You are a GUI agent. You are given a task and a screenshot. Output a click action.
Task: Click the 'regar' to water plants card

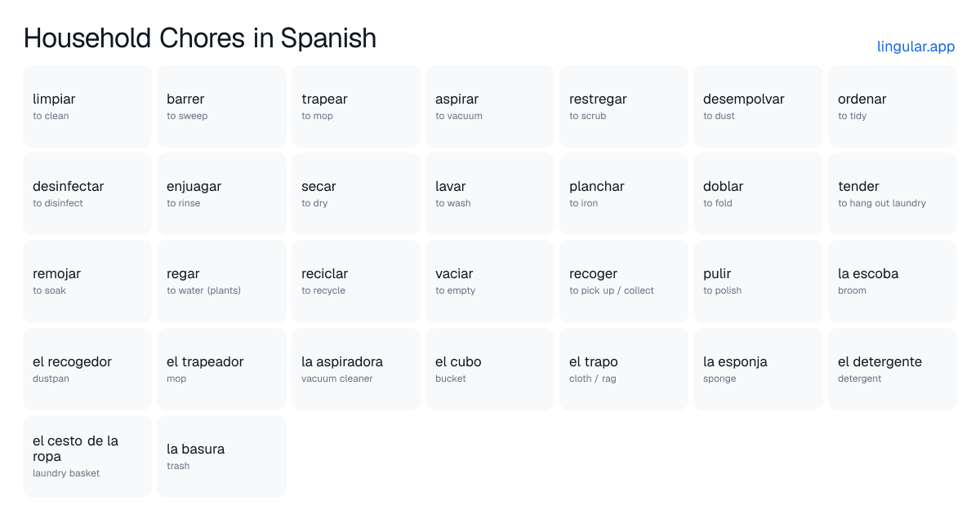tap(221, 281)
